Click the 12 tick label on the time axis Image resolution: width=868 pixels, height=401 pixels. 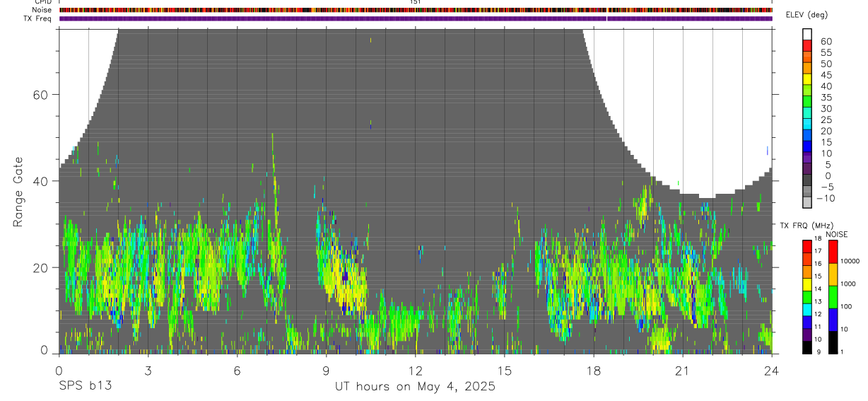[x=415, y=370]
